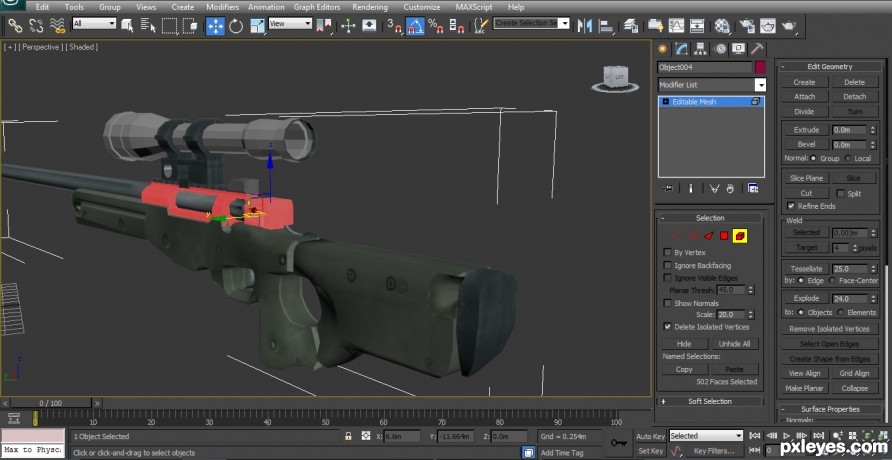Activate Select and Move tool

[215, 26]
